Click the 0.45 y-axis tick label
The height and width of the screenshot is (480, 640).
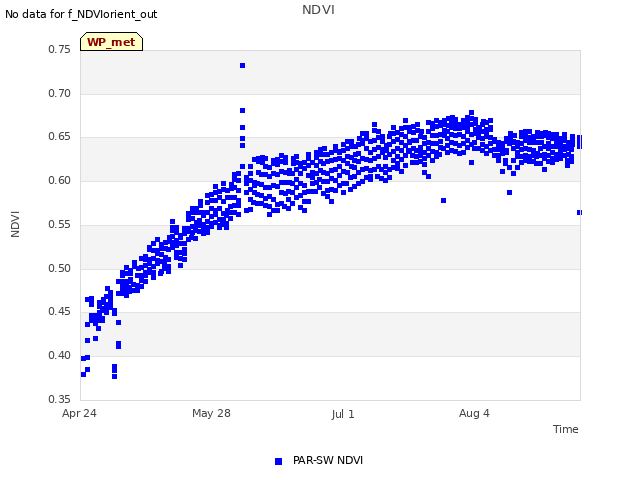coord(60,311)
